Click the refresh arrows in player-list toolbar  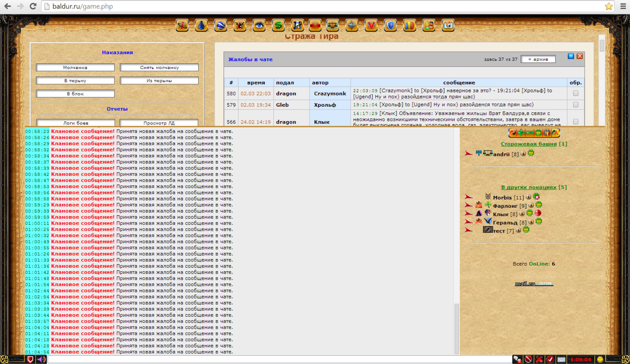[513, 133]
